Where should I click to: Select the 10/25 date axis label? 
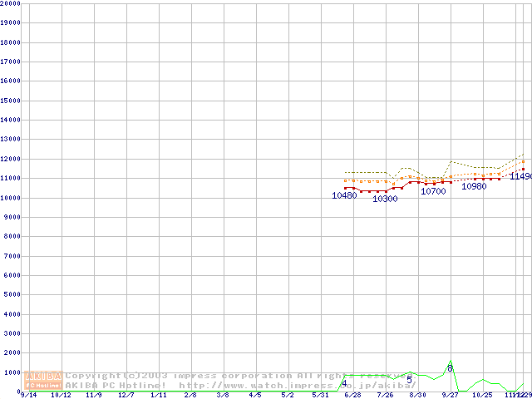[x=483, y=395]
